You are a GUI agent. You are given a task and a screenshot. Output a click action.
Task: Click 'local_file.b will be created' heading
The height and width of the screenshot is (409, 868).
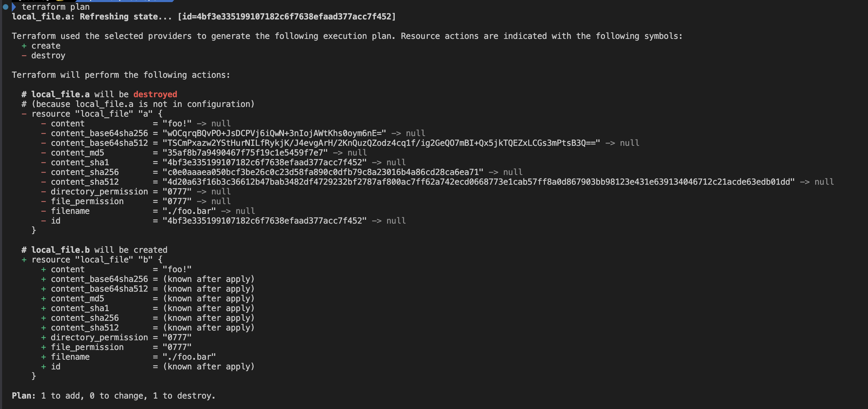pyautogui.click(x=99, y=250)
